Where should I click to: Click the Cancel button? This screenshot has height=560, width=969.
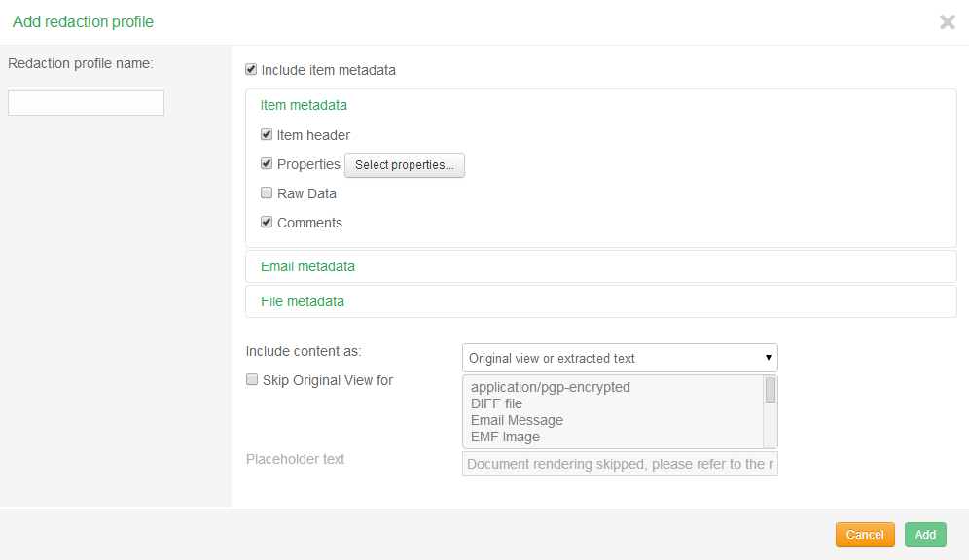point(864,534)
